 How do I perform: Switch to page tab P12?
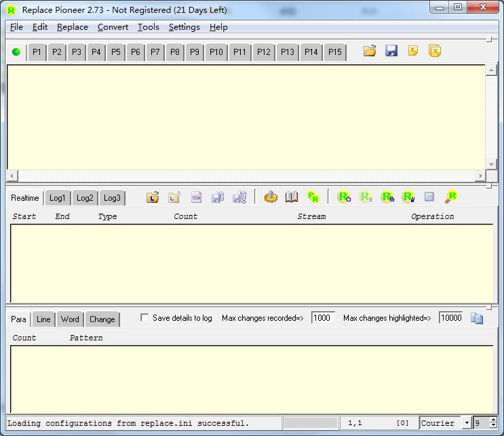264,52
